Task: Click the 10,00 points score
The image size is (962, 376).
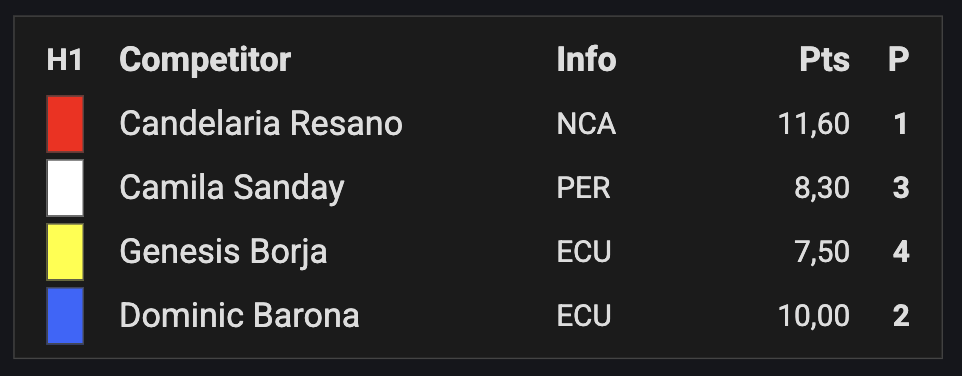Action: pos(814,316)
